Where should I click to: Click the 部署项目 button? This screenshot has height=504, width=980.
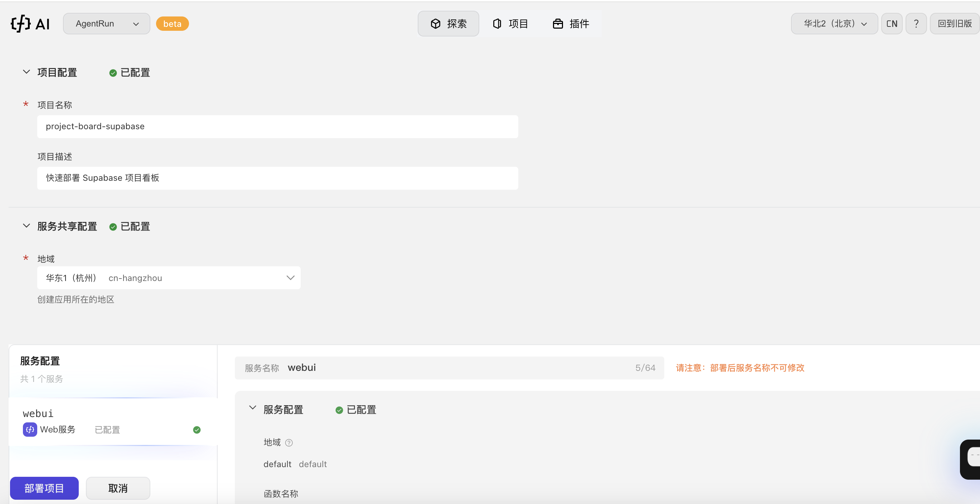pos(44,488)
